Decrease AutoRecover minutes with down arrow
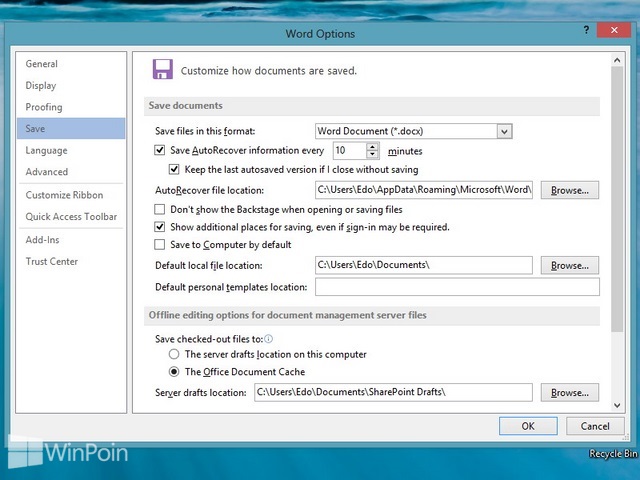Viewport: 640px width, 480px height. pyautogui.click(x=372, y=154)
